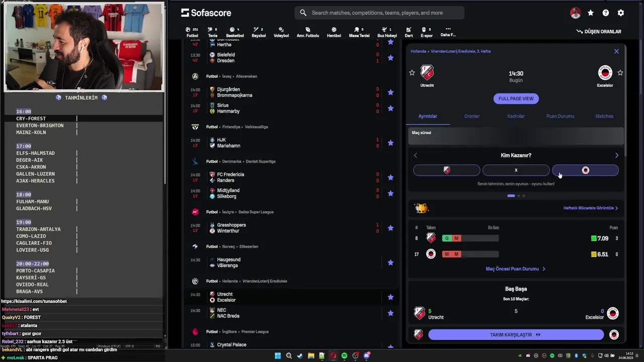Click the Excelsior crest in match header
Viewport: 644px width, 362px height.
pyautogui.click(x=605, y=72)
